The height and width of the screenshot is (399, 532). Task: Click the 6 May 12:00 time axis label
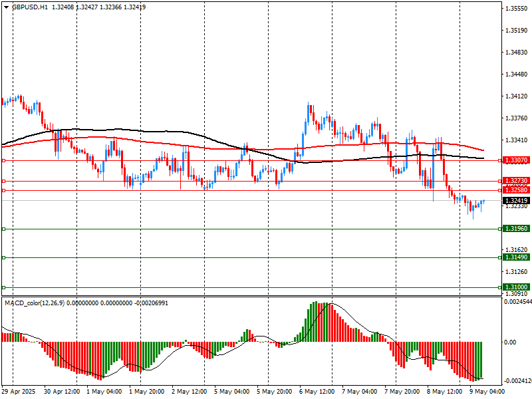[x=316, y=392]
